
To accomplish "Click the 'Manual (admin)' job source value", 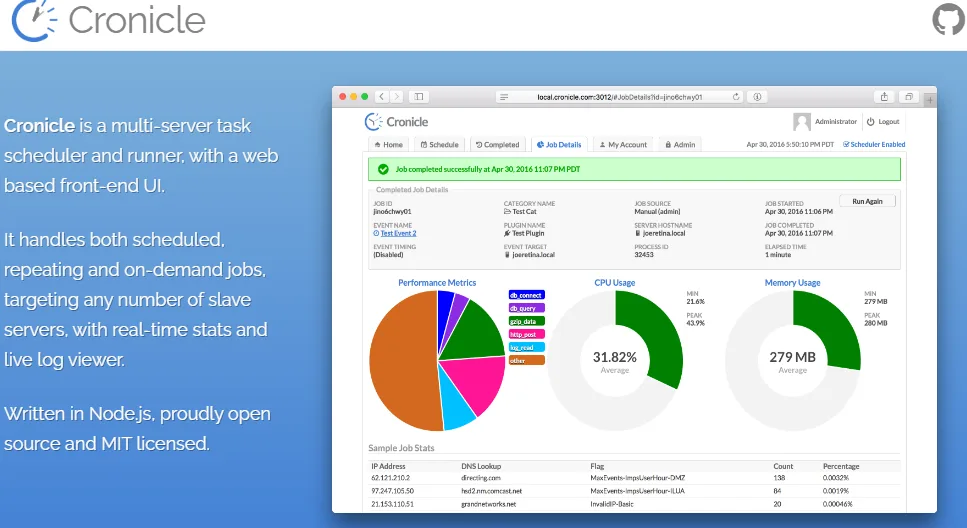I will [x=657, y=212].
